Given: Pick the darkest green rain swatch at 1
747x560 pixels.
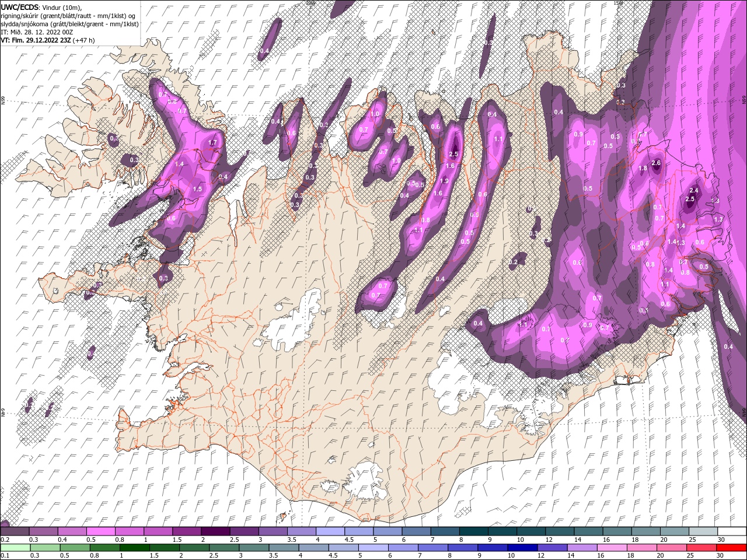Looking at the screenshot, I should tap(135, 548).
